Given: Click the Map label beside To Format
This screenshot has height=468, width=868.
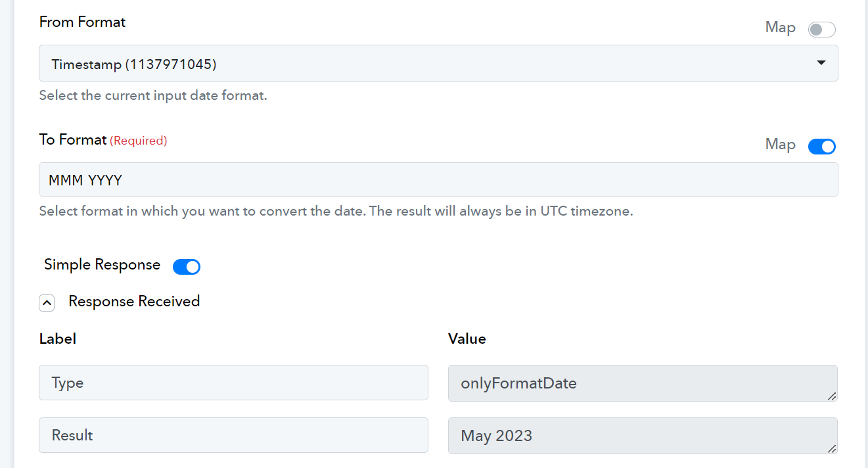Looking at the screenshot, I should point(781,145).
